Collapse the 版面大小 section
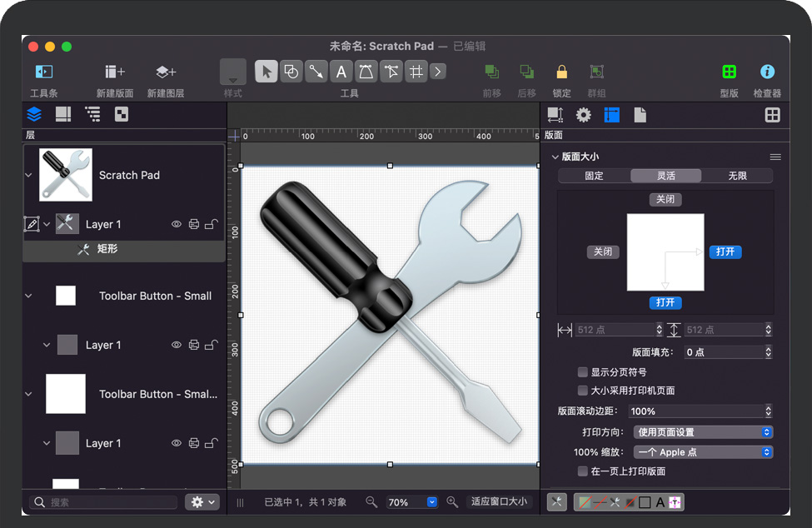Viewport: 812px width, 528px height. (555, 157)
